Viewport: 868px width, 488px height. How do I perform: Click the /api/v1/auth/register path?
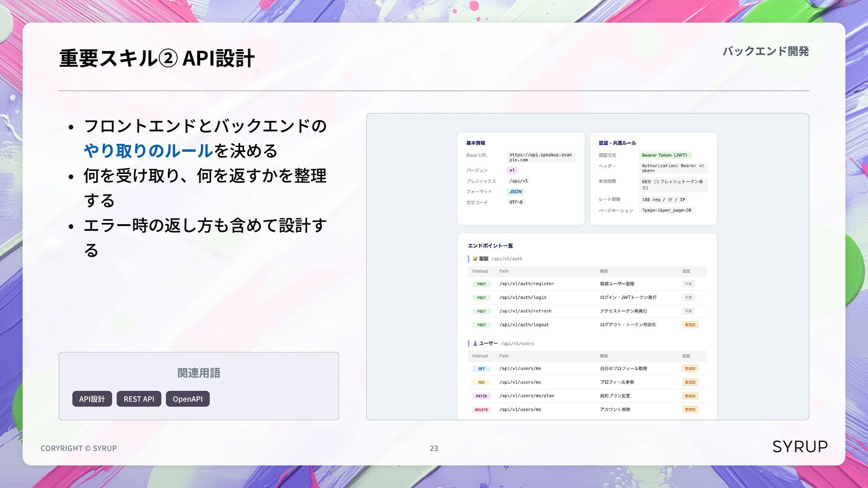point(527,284)
